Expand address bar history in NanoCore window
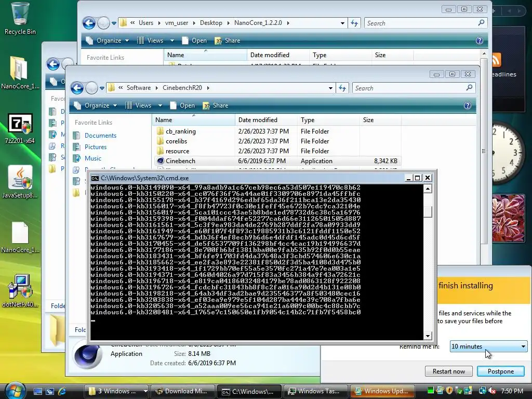 (342, 23)
